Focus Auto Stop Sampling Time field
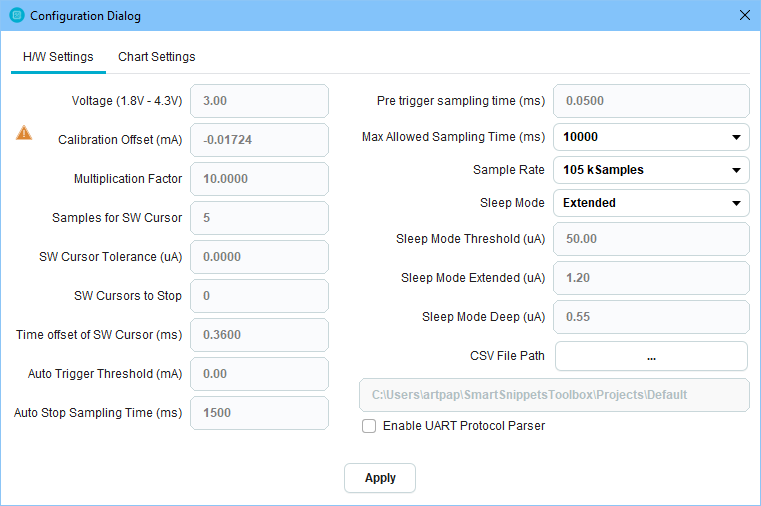The image size is (761, 506). coord(259,413)
